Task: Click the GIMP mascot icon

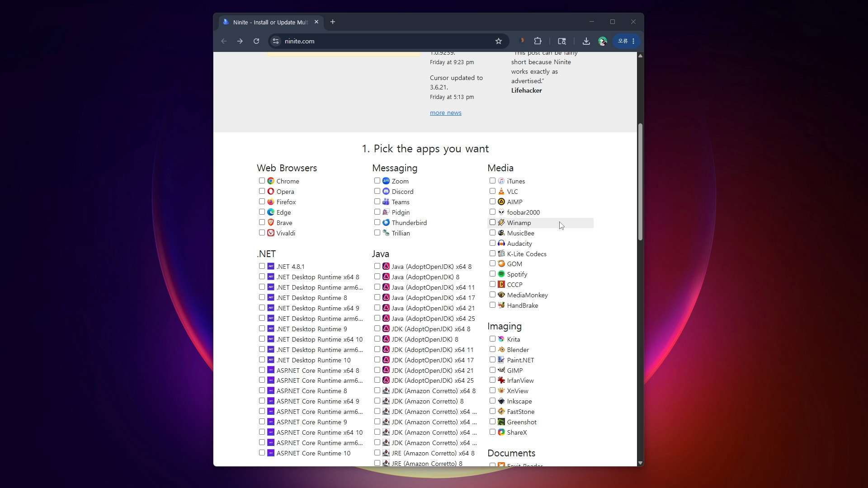Action: (x=501, y=370)
